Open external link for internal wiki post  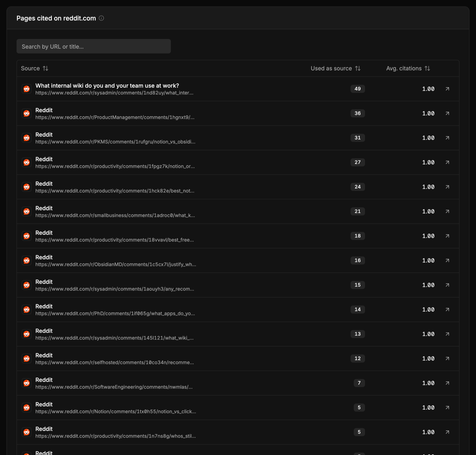447,89
